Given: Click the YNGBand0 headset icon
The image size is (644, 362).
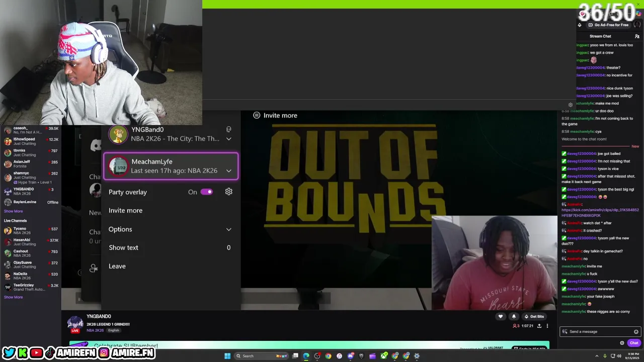Looking at the screenshot, I should click(x=228, y=130).
